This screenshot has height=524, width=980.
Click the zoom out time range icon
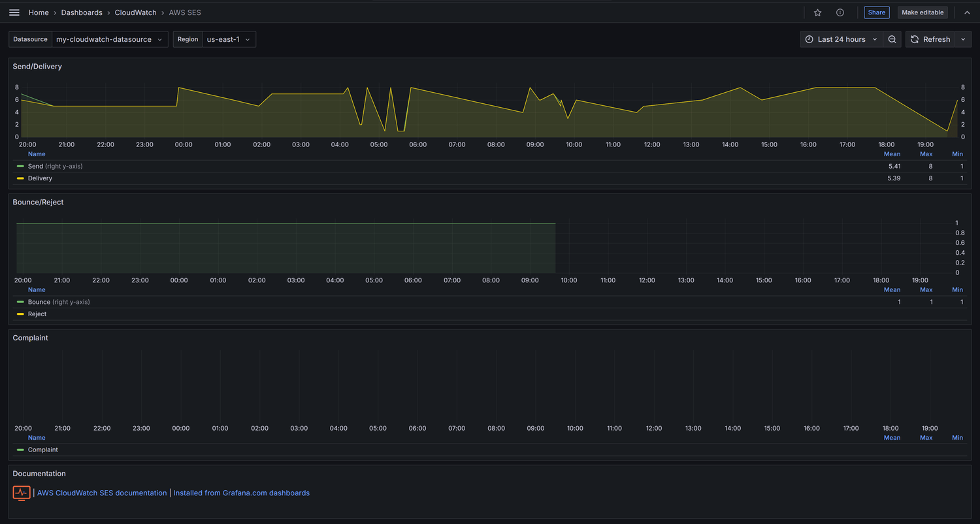[x=892, y=39]
